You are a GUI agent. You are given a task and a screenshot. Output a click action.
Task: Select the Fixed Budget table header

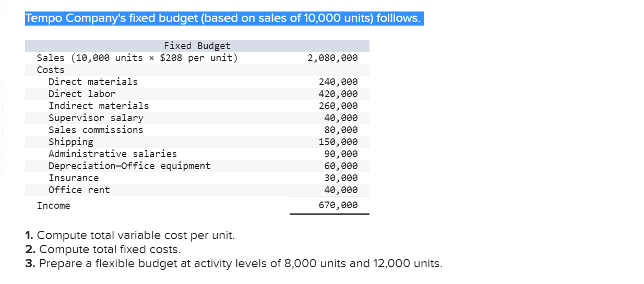tap(197, 46)
